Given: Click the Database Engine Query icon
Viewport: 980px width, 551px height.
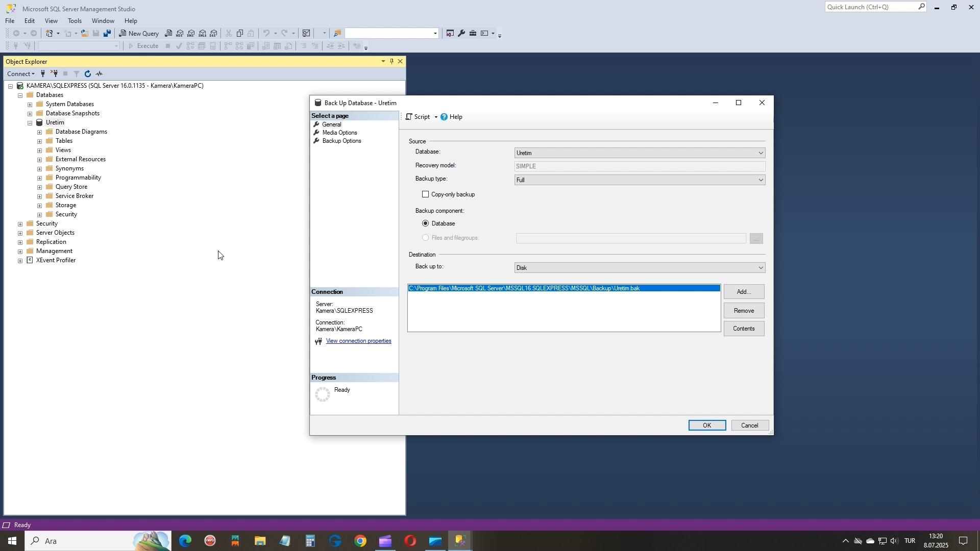Looking at the screenshot, I should [168, 33].
